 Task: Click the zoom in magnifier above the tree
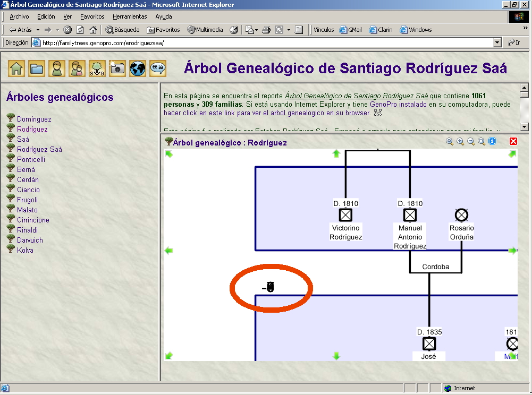[460, 141]
